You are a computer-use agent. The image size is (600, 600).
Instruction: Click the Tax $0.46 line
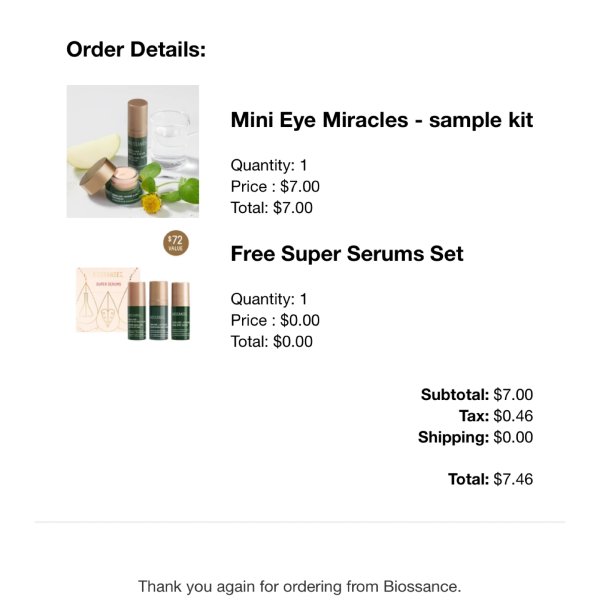coord(496,416)
